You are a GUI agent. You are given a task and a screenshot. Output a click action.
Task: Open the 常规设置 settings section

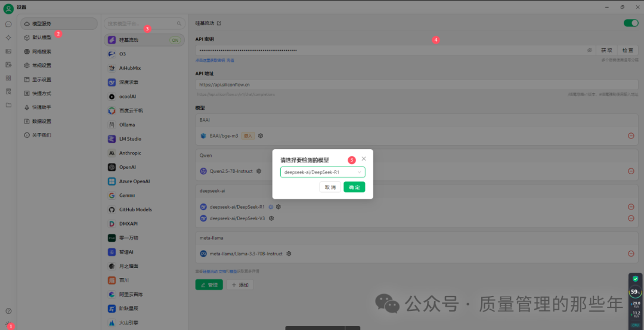58,65
